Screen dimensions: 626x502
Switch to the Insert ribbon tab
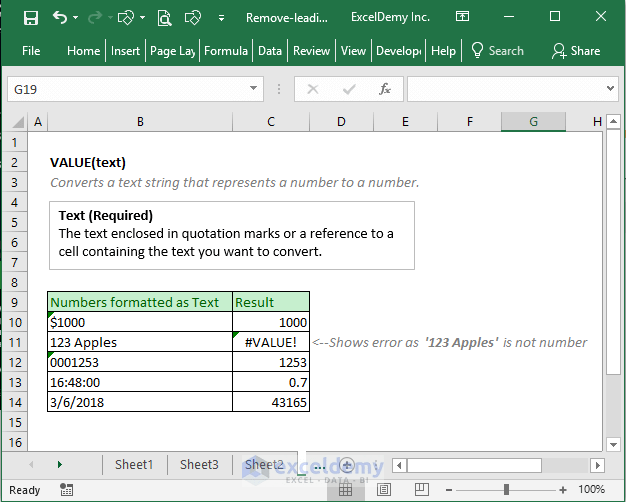pos(125,51)
